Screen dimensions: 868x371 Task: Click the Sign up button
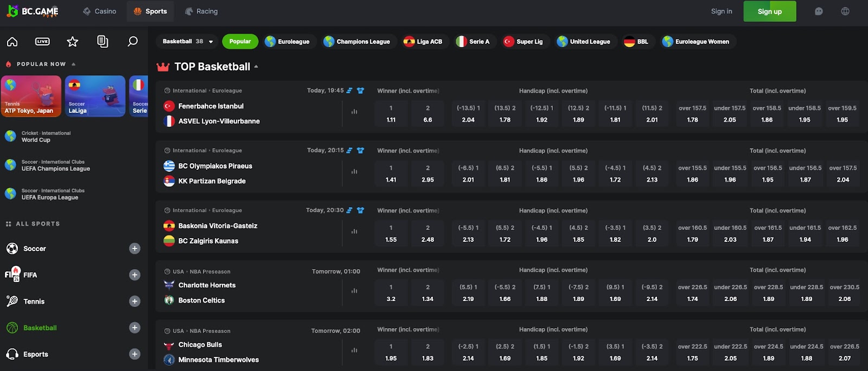click(769, 11)
